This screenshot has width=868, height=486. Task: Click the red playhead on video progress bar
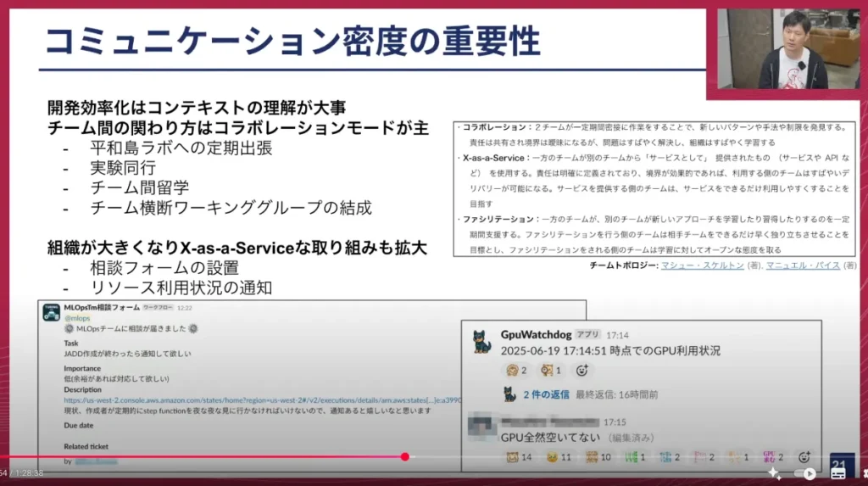click(x=404, y=456)
